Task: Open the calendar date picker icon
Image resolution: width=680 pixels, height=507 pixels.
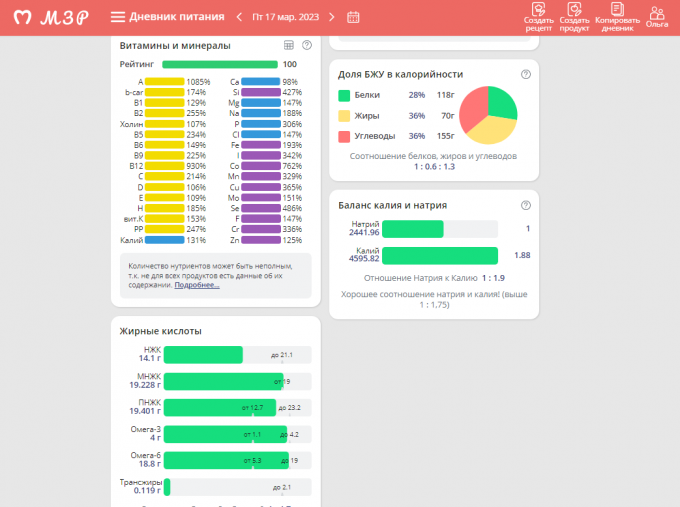Action: [353, 17]
